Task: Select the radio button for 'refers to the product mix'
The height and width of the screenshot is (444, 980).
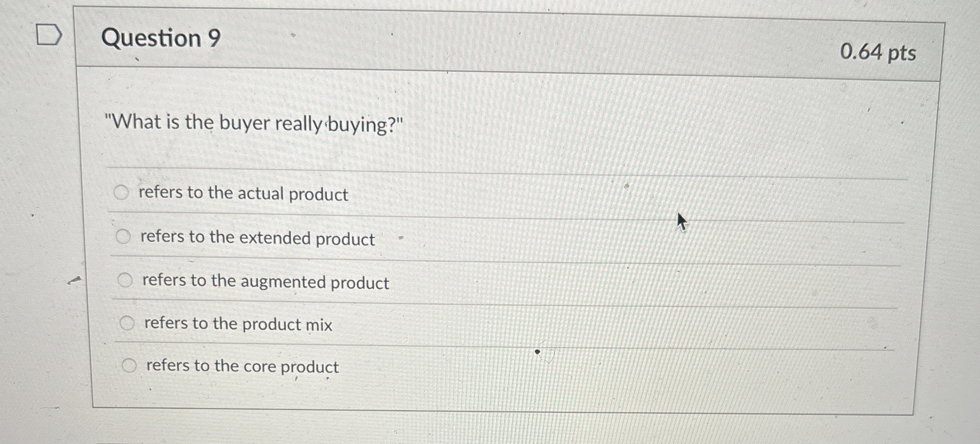Action: (x=127, y=323)
